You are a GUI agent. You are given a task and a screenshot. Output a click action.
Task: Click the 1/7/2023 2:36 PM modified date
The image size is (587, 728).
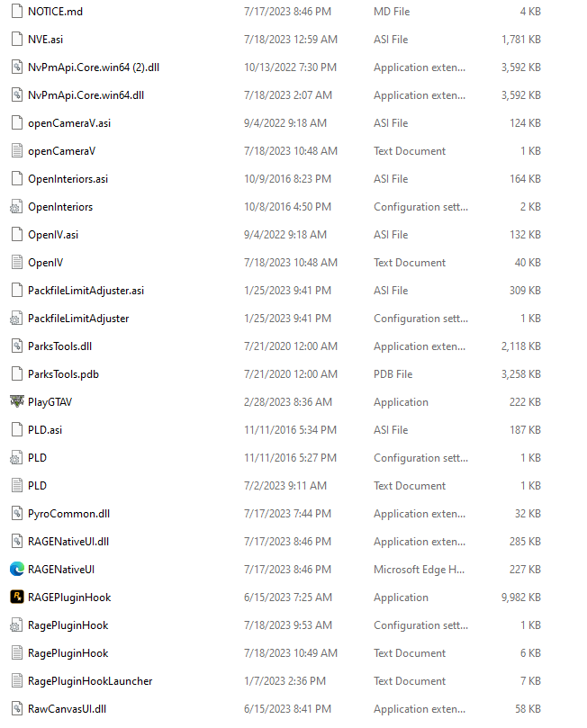click(285, 681)
